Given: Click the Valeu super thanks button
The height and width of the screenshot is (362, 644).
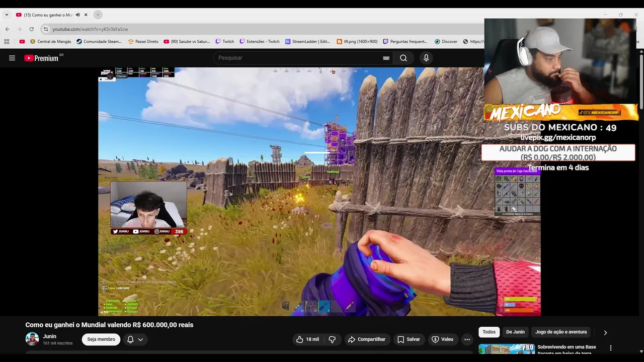Looking at the screenshot, I should [x=443, y=339].
